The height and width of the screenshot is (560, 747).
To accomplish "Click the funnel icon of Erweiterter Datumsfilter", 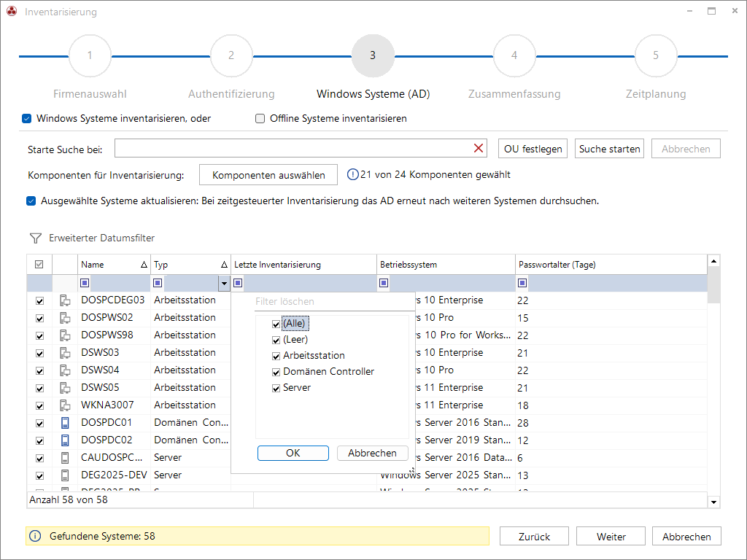I will pyautogui.click(x=36, y=238).
